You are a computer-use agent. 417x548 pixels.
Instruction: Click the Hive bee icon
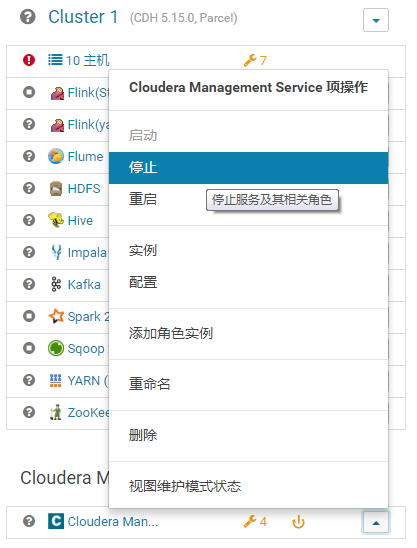(x=56, y=220)
